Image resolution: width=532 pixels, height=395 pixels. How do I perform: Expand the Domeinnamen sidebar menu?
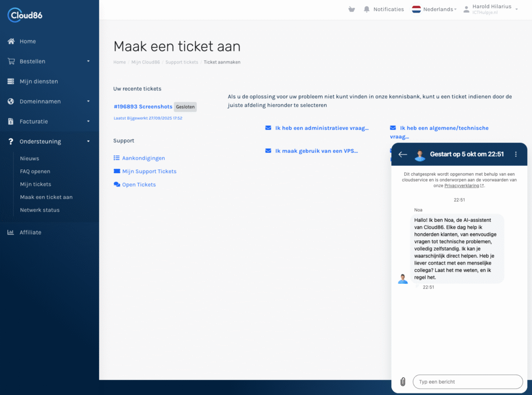coord(49,101)
